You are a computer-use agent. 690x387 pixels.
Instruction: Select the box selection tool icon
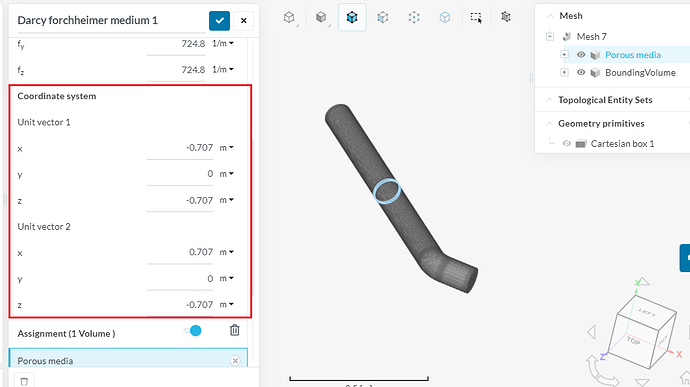coord(476,17)
